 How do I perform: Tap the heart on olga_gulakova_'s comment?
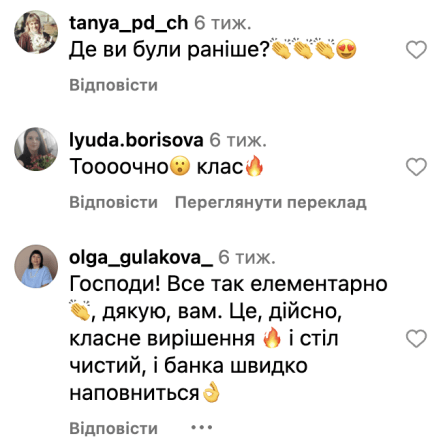point(416,339)
